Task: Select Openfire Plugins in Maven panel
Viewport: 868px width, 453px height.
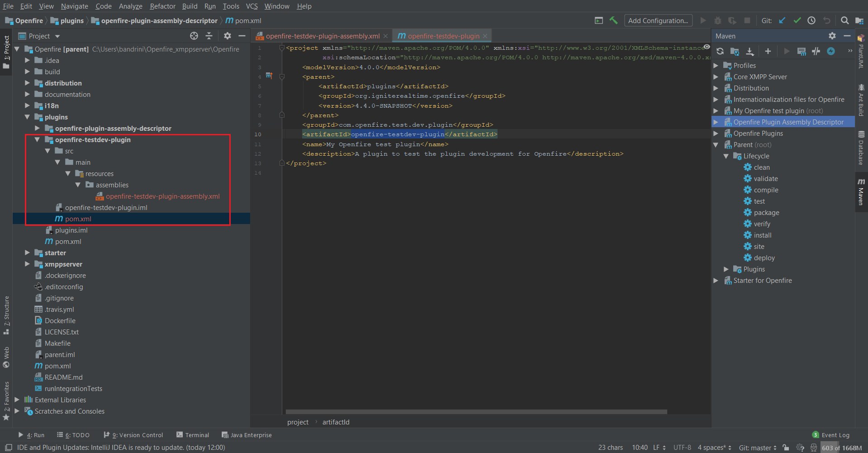Action: 758,134
